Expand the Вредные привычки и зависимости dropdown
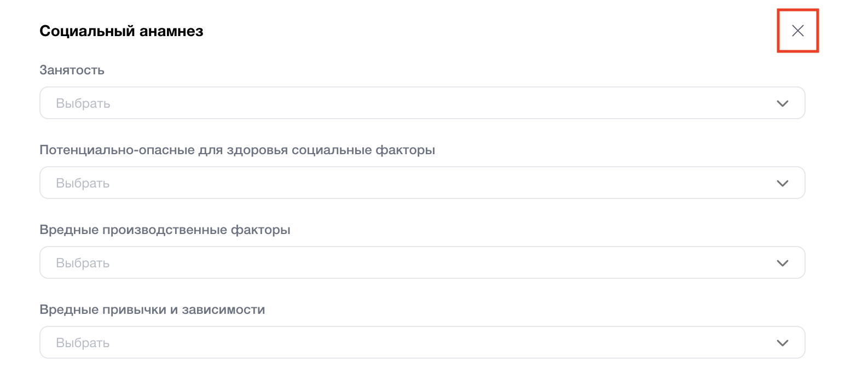Image resolution: width=868 pixels, height=386 pixels. [421, 343]
